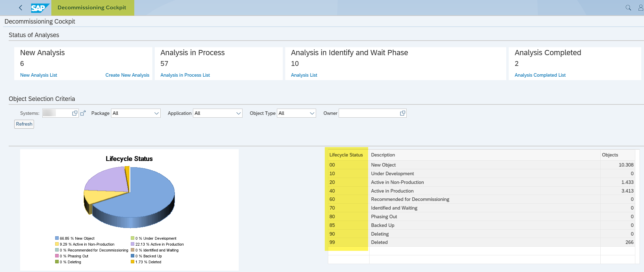
Task: Select lifecycle status cell 85
Action: point(348,225)
